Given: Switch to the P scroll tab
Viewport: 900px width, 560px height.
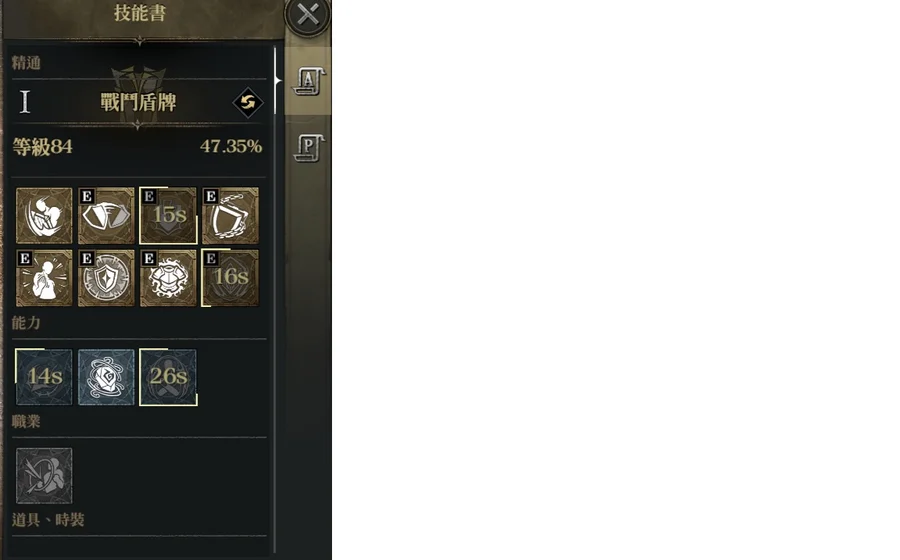Looking at the screenshot, I should pyautogui.click(x=309, y=148).
